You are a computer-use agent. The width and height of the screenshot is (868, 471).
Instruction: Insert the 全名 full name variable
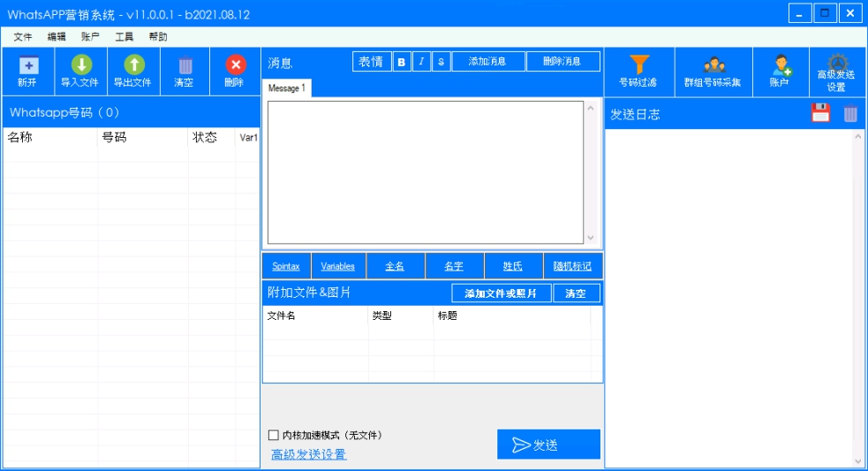point(395,266)
